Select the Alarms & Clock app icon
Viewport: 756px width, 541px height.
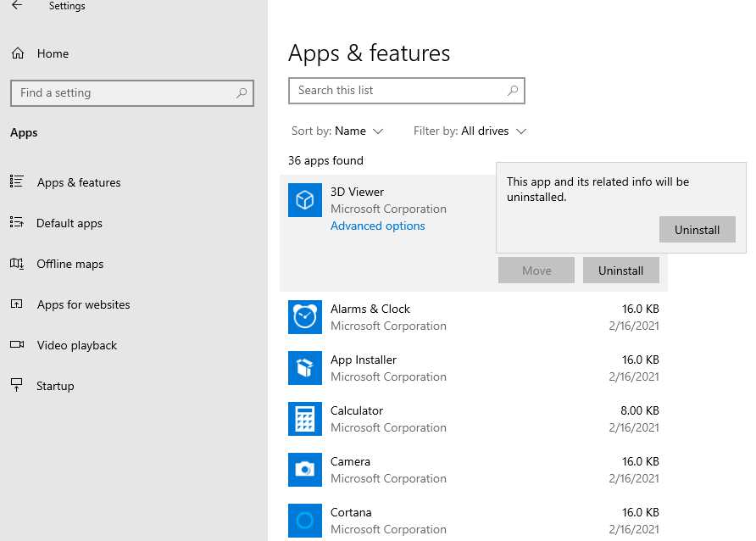pyautogui.click(x=305, y=317)
